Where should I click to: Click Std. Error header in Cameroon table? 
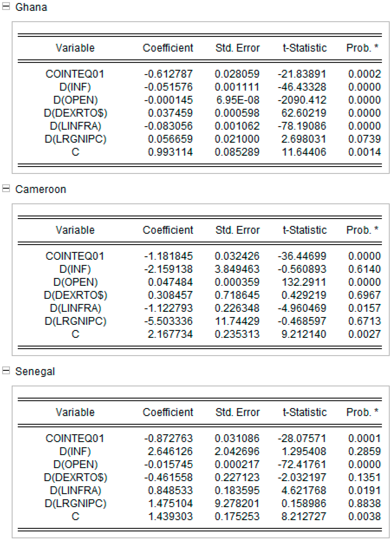point(238,230)
